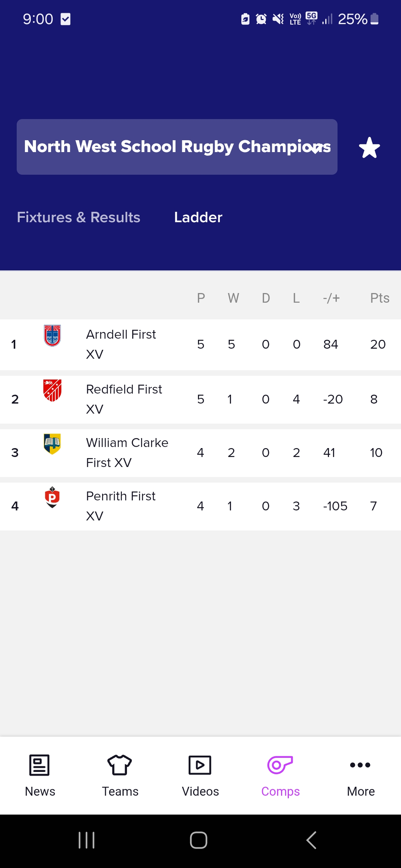
Task: Open the Videos play icon
Action: (x=200, y=765)
